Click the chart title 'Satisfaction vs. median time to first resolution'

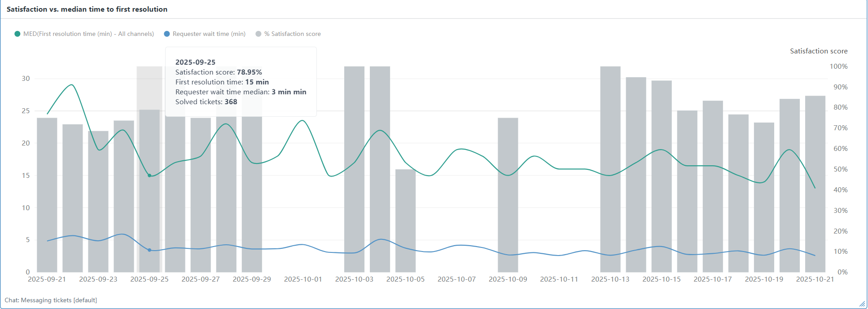[x=87, y=9]
